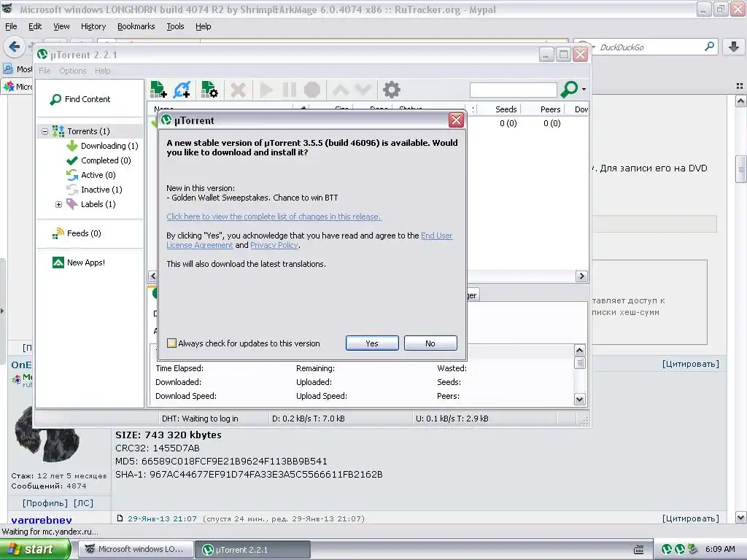Click the Downloading green arrow icon

(72, 146)
